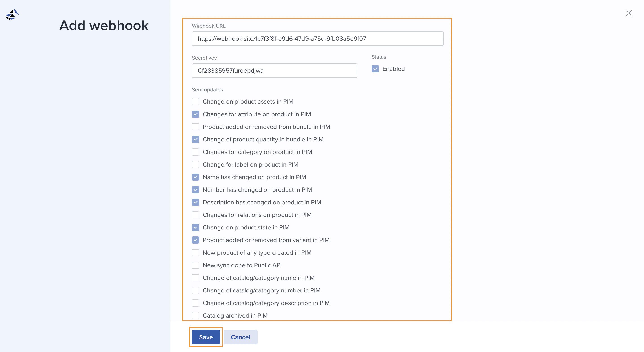The height and width of the screenshot is (352, 644).
Task: Check Change on product assets in PIM
Action: [195, 102]
